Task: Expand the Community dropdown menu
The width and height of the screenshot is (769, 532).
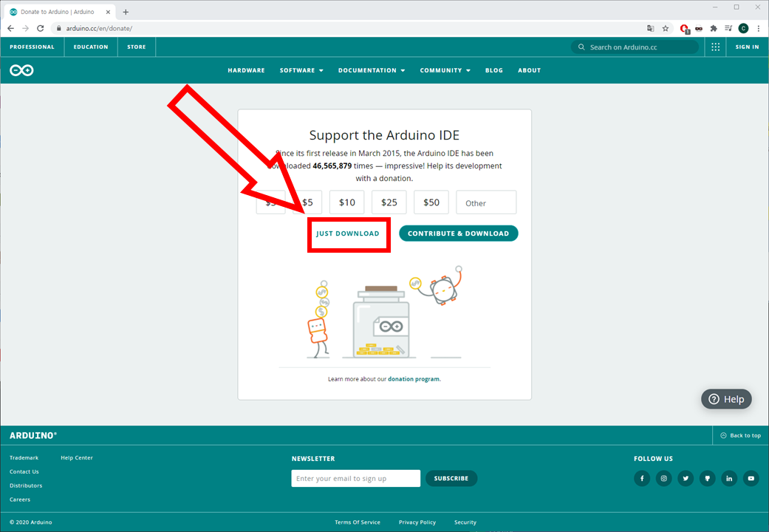Action: 445,70
